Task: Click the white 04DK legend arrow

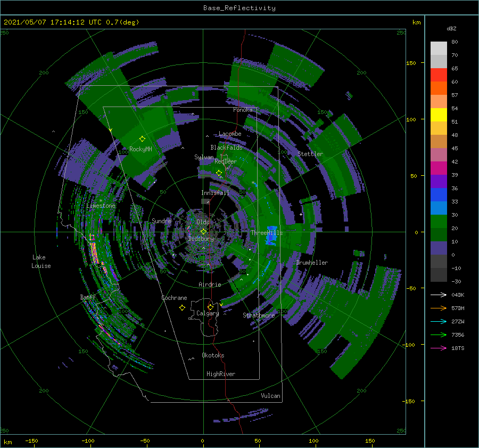Action: point(439,295)
